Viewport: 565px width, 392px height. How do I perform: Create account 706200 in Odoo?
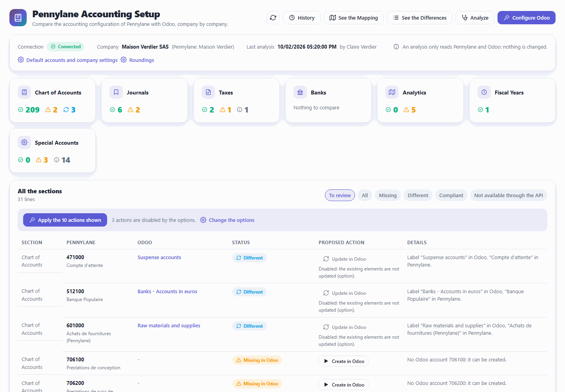(343, 385)
